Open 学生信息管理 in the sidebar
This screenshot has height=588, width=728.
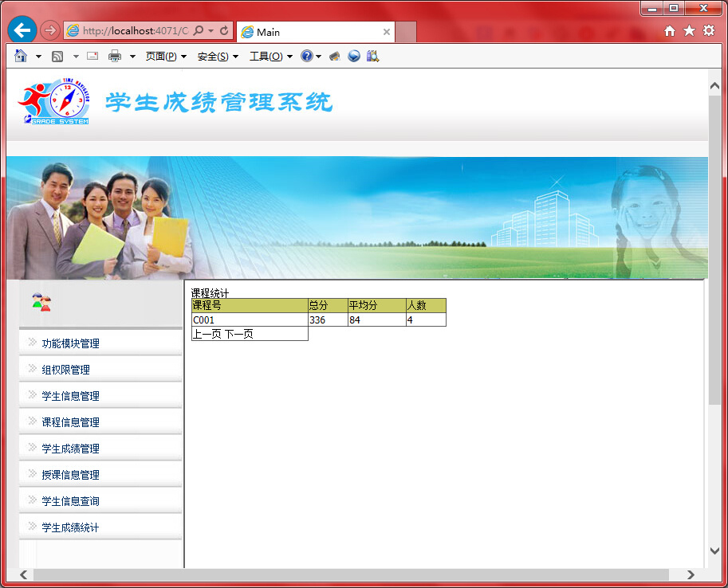click(x=71, y=396)
